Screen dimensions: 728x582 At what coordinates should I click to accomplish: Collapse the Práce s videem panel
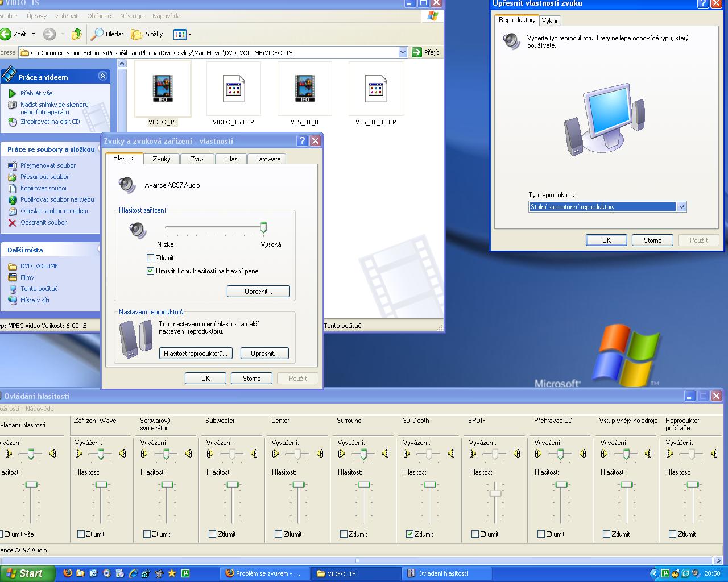pos(102,76)
